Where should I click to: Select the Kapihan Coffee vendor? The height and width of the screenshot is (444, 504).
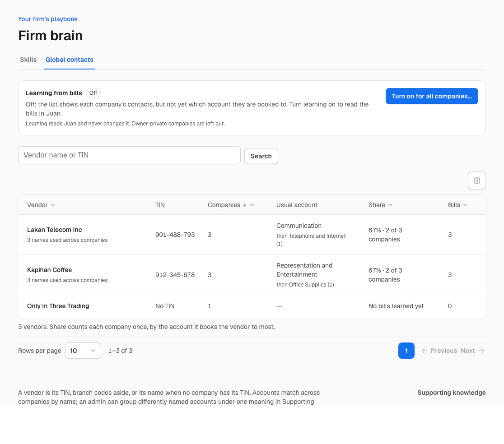[50, 270]
